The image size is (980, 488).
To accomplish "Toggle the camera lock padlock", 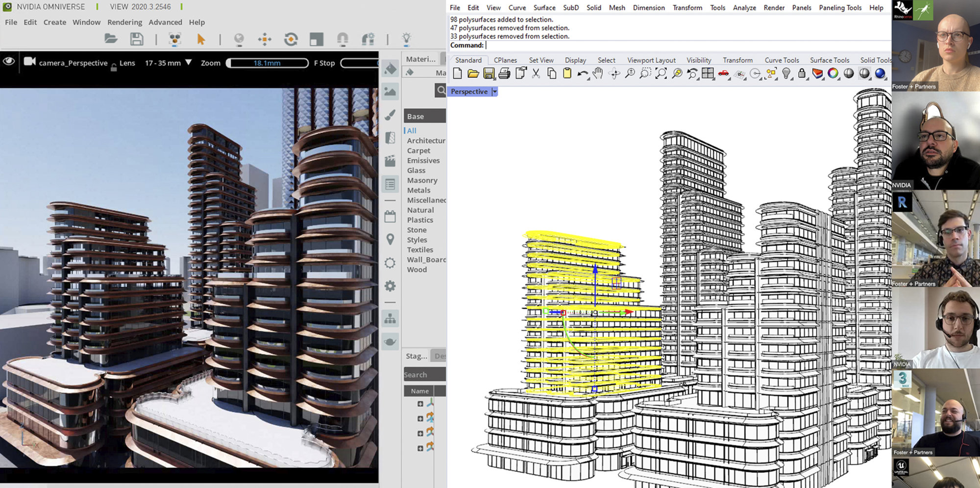I will pyautogui.click(x=114, y=68).
